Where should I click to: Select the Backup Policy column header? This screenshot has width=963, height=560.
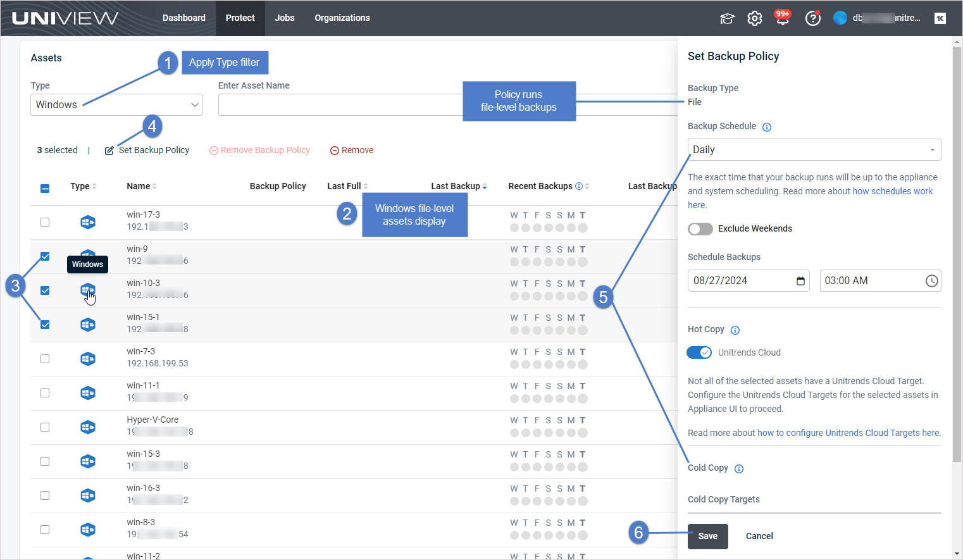[x=278, y=186]
